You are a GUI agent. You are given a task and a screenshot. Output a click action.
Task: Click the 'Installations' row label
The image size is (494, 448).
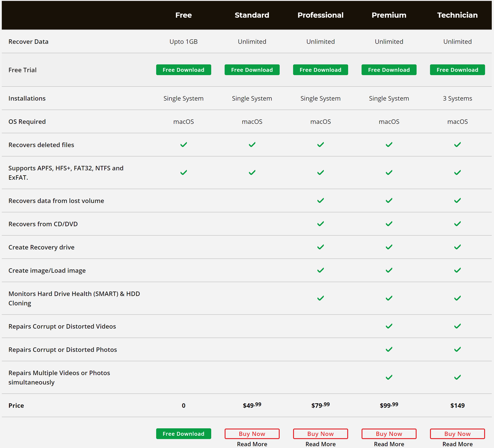tap(27, 98)
